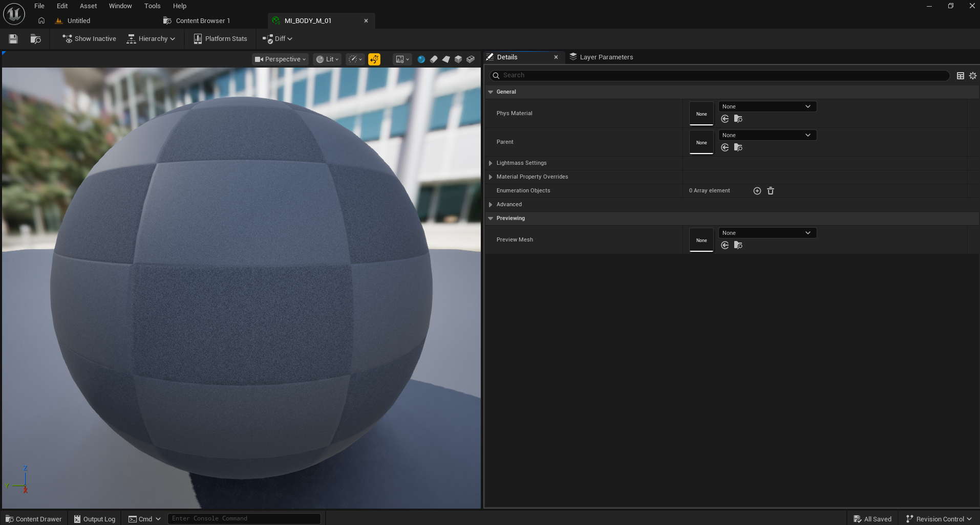Add element to Enumeration Objects array

[757, 191]
